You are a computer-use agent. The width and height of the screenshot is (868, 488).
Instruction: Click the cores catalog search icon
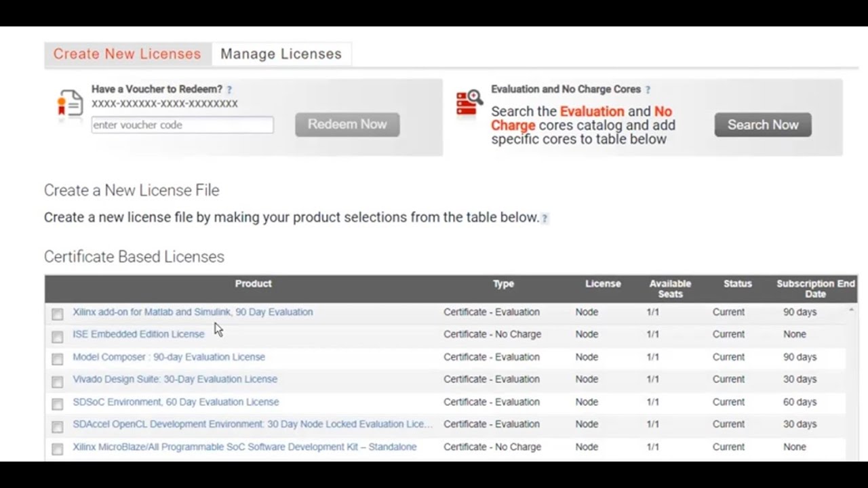(469, 104)
